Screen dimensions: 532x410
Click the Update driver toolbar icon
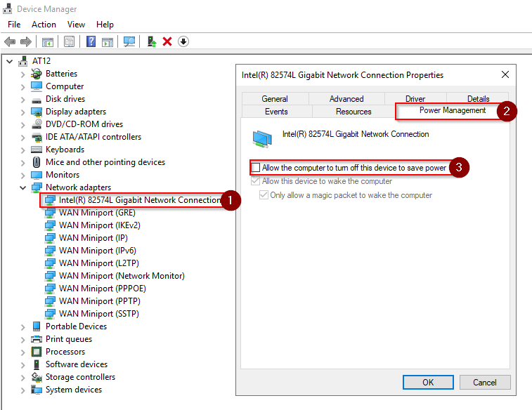point(152,41)
